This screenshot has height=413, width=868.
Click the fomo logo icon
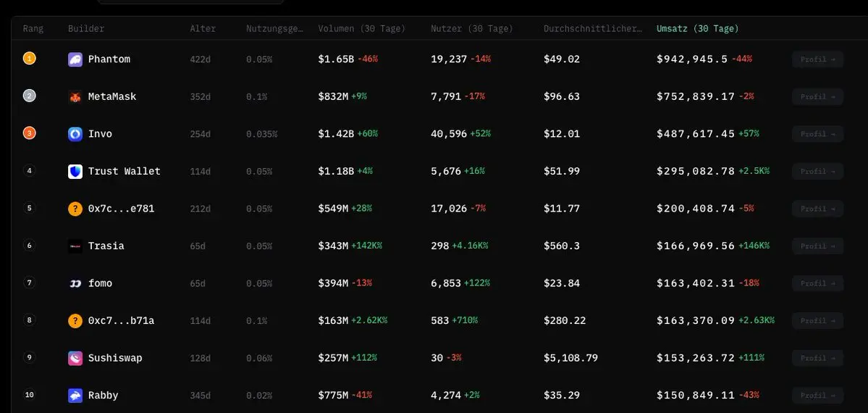[x=75, y=283]
